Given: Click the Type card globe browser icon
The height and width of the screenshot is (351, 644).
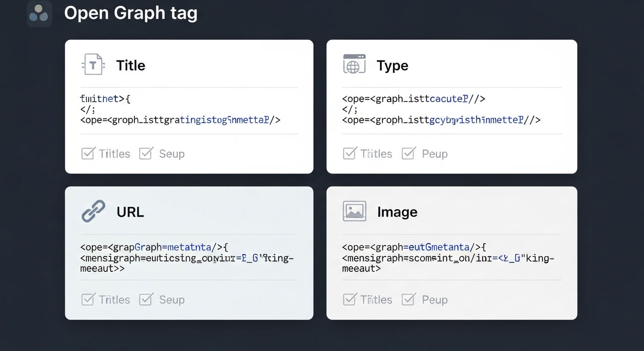Looking at the screenshot, I should 354,64.
